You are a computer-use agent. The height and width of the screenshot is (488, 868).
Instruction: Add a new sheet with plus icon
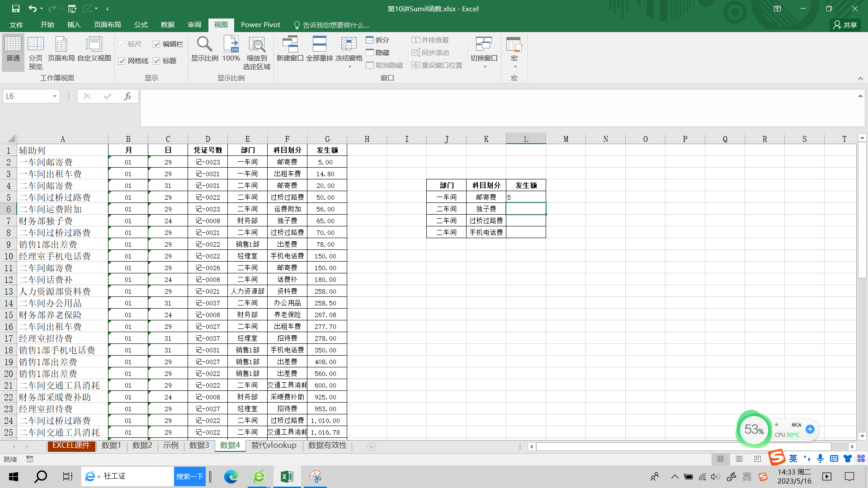372,446
